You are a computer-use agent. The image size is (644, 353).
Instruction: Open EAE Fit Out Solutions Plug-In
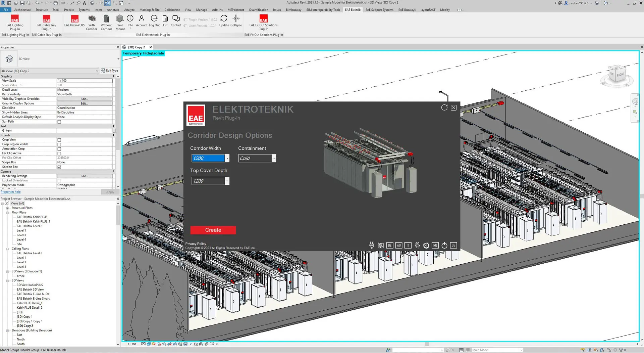click(263, 22)
